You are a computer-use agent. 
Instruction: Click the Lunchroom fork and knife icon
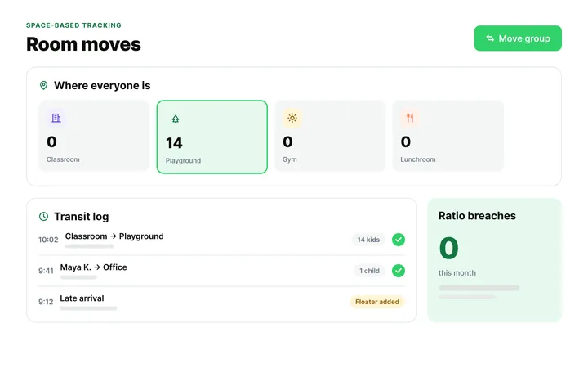click(x=410, y=118)
